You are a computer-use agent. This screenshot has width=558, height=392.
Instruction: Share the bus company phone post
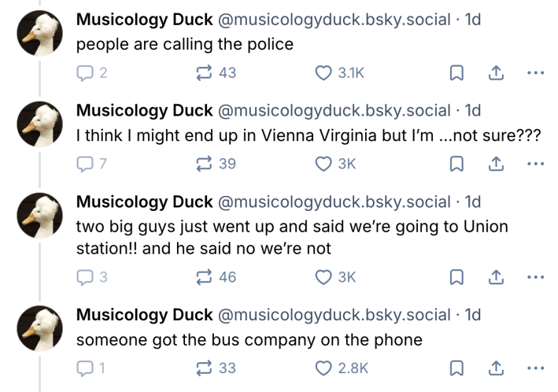pyautogui.click(x=497, y=368)
